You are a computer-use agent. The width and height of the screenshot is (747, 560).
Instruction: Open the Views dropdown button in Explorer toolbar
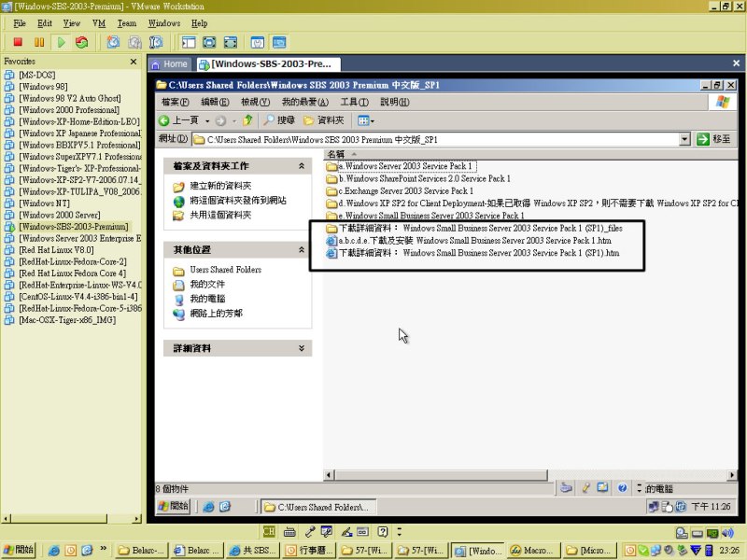point(365,121)
